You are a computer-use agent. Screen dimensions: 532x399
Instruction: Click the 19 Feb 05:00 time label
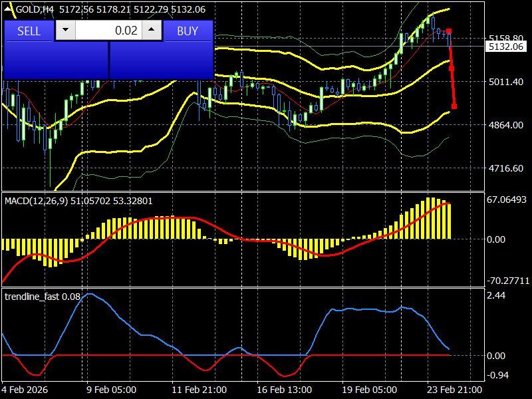click(370, 390)
